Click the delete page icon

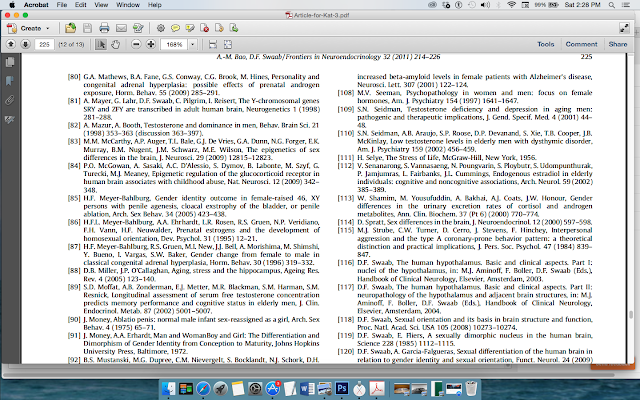coord(204,28)
